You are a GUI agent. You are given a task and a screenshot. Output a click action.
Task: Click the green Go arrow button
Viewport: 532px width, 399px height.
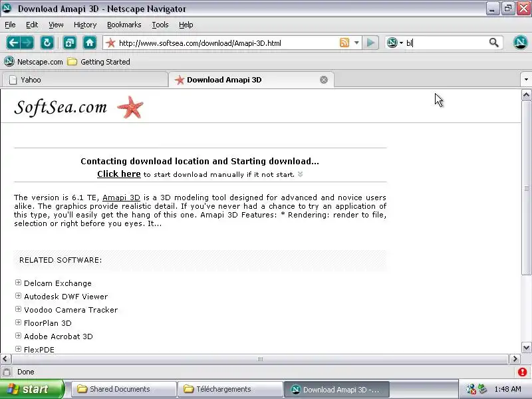[x=370, y=43]
